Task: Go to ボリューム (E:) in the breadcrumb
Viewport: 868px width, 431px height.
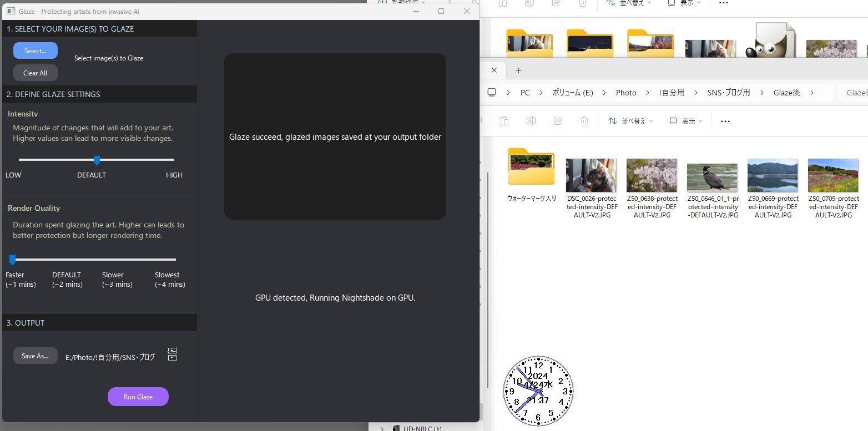Action: point(573,93)
